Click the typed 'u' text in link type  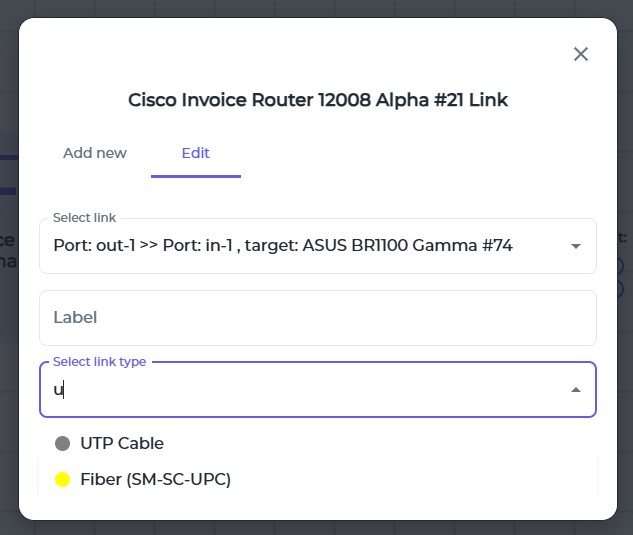tap(58, 390)
